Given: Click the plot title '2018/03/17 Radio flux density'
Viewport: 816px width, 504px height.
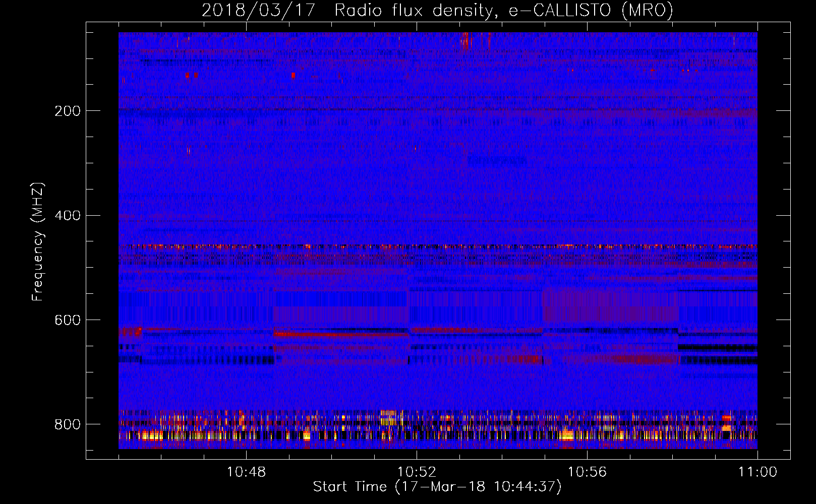Looking at the screenshot, I should point(437,10).
